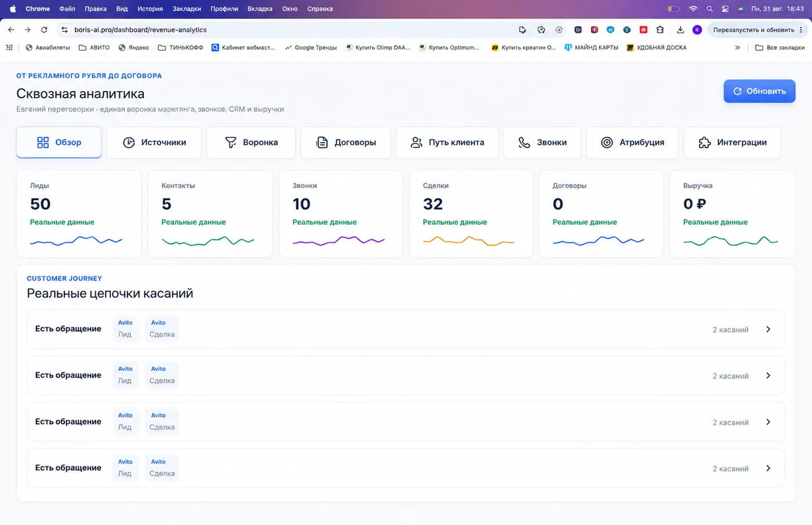
Task: Click the red shield extension icon
Action: click(594, 30)
